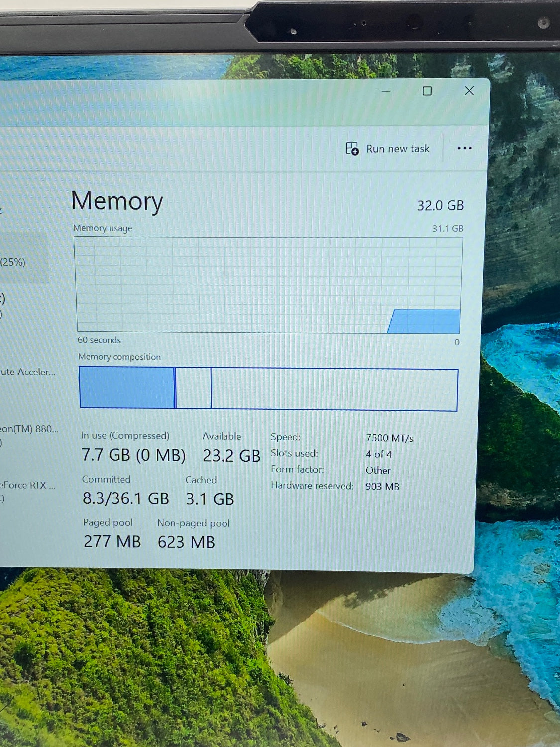Click the Memory usage graph
This screenshot has height=747, width=560.
[x=269, y=285]
